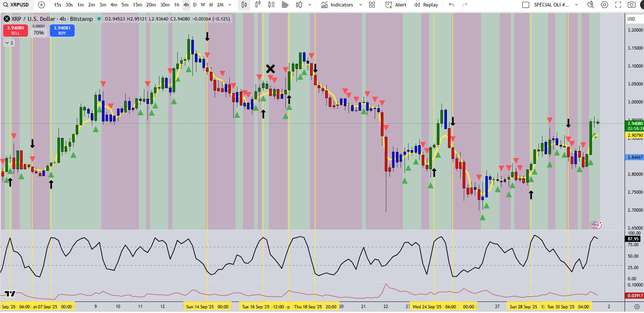
Task: Enter fullscreen mode
Action: click(618, 5)
